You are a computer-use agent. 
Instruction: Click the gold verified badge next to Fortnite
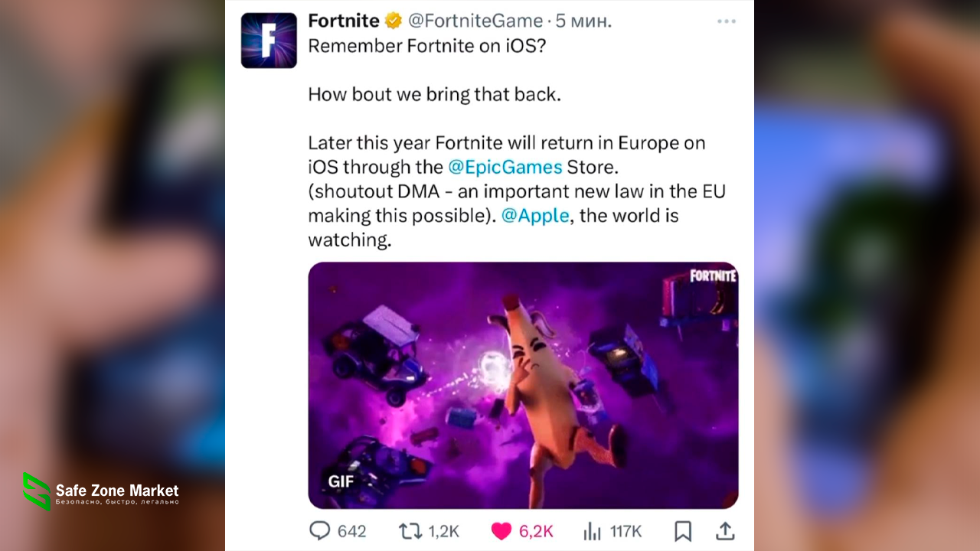click(x=393, y=21)
